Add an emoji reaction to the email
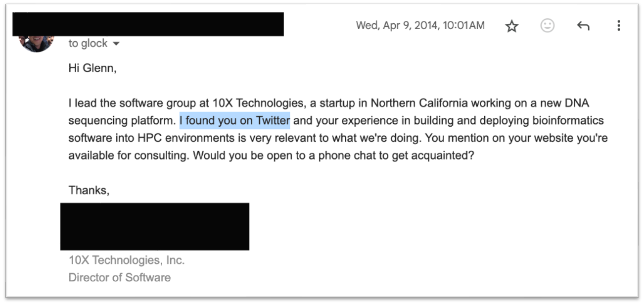Viewport: 644px width, 305px height. [x=548, y=26]
